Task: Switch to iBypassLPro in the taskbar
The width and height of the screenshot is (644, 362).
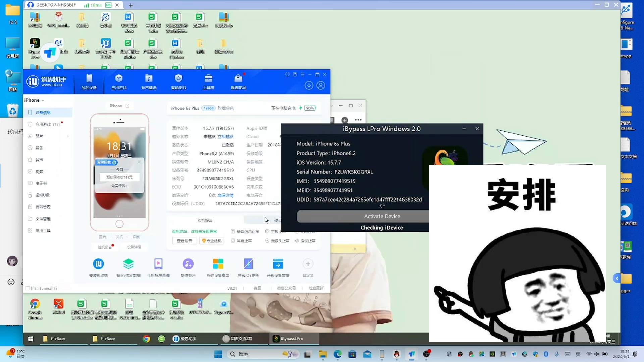Action: (288, 339)
